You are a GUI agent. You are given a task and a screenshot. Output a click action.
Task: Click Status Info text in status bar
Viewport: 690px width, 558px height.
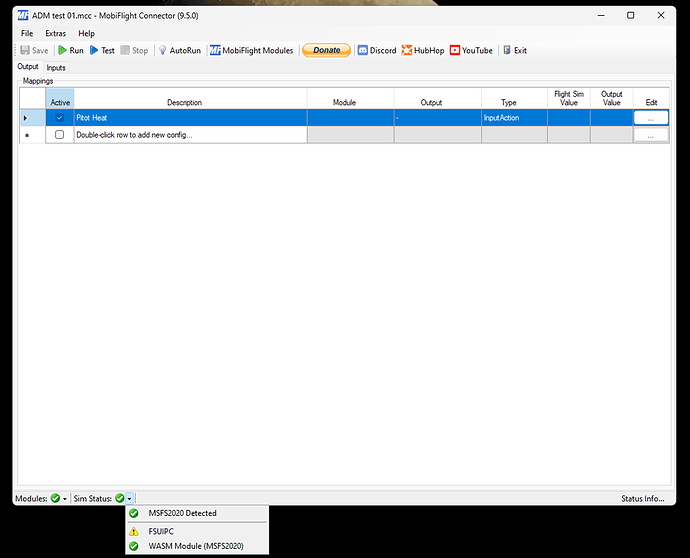[642, 499]
